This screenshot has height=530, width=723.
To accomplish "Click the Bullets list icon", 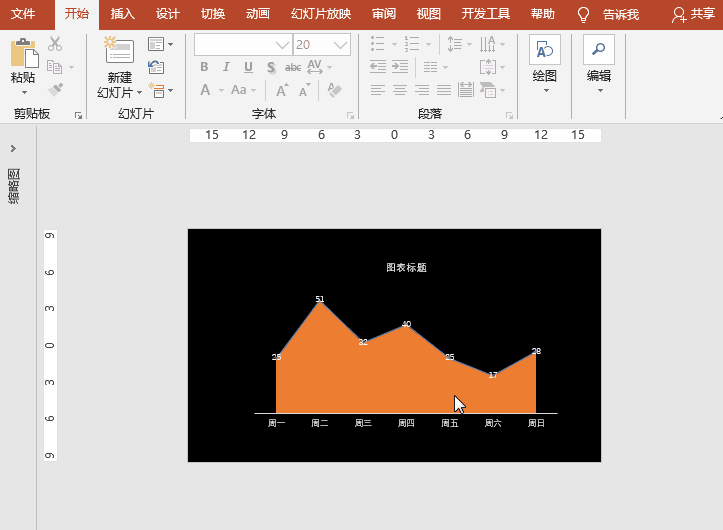I will coord(378,44).
